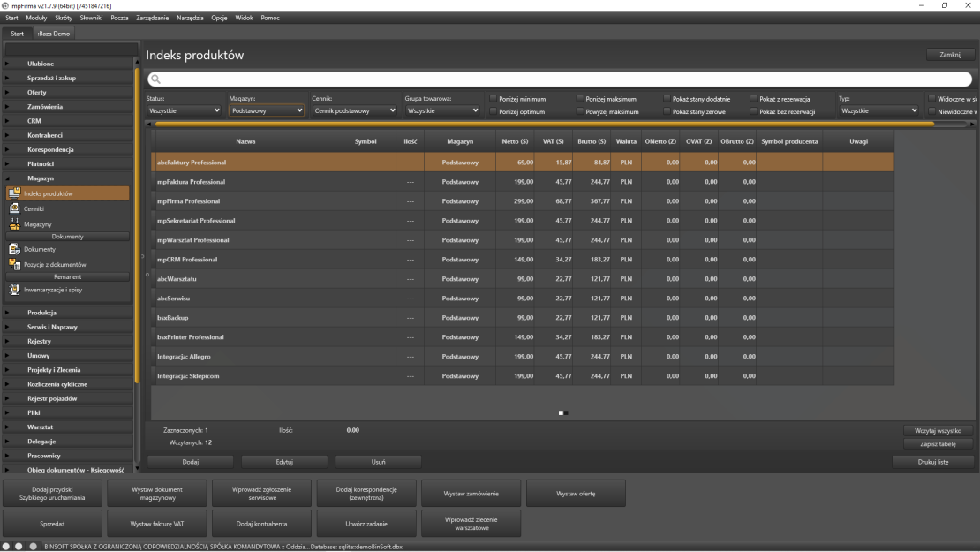Click the sidebar vertical orange scrollbar
Image resolution: width=980 pixels, height=552 pixels.
coord(138,225)
